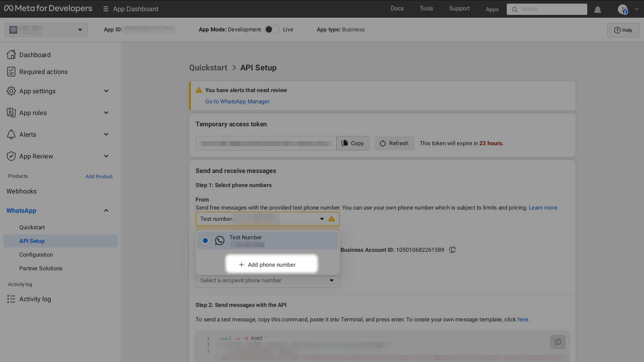Click the Copy token button
The height and width of the screenshot is (362, 644).
353,143
